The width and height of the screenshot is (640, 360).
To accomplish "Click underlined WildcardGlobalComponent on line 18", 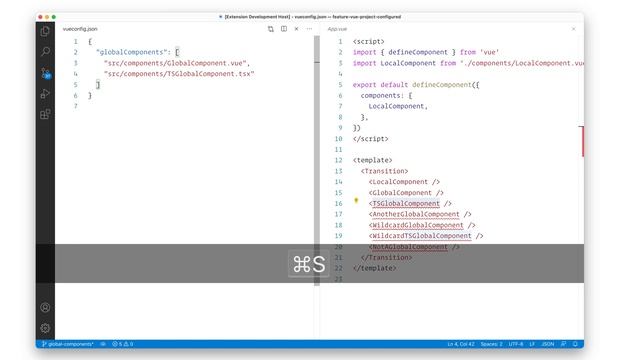I will click(x=418, y=225).
